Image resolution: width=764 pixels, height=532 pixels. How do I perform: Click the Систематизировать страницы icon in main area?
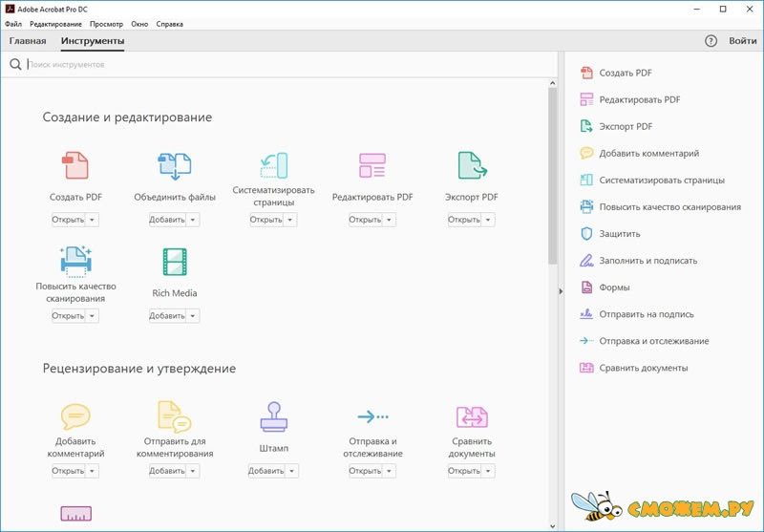pos(274,165)
